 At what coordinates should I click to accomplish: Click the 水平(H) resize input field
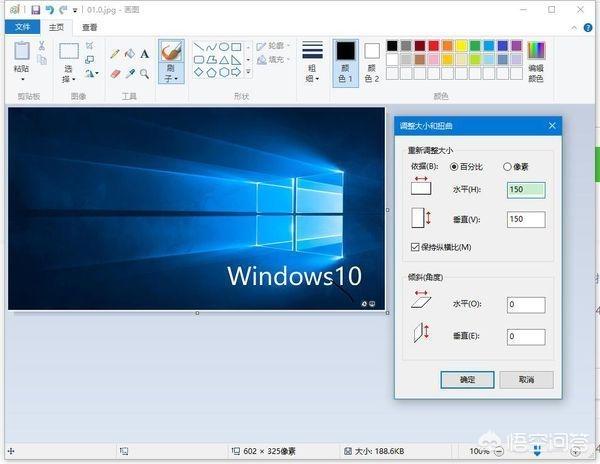click(525, 189)
